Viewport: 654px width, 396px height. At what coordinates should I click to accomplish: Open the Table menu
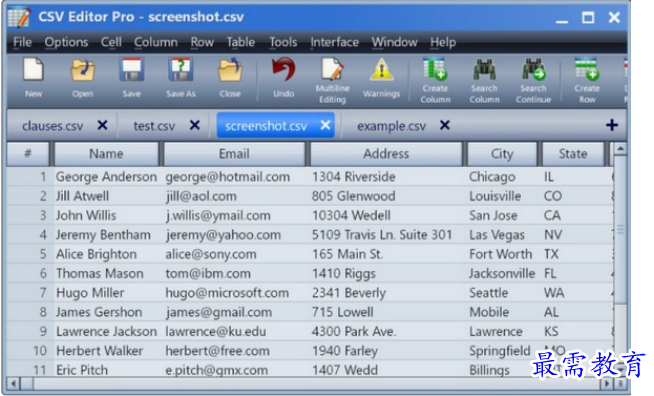pos(241,42)
